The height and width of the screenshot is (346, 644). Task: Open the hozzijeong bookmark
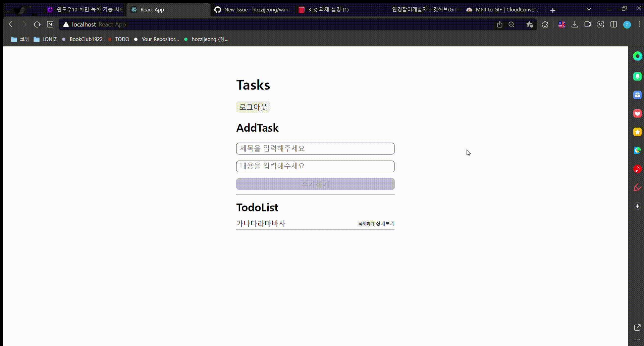pos(206,39)
